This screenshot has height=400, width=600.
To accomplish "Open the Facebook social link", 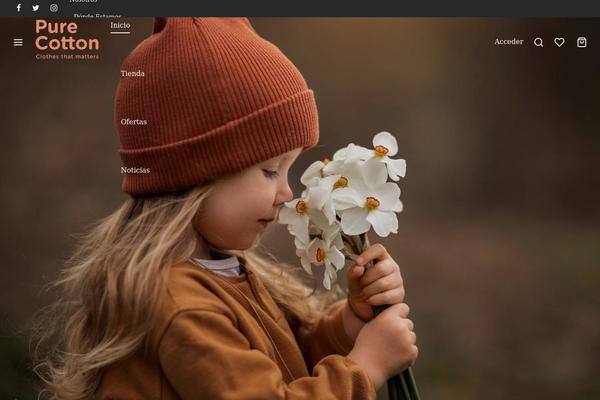I will pyautogui.click(x=18, y=8).
